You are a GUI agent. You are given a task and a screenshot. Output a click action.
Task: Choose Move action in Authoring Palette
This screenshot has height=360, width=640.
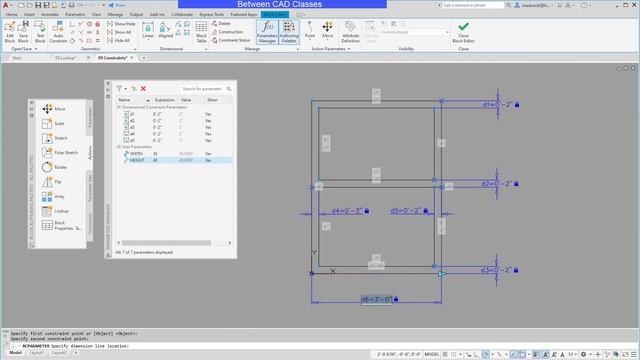tap(54, 109)
